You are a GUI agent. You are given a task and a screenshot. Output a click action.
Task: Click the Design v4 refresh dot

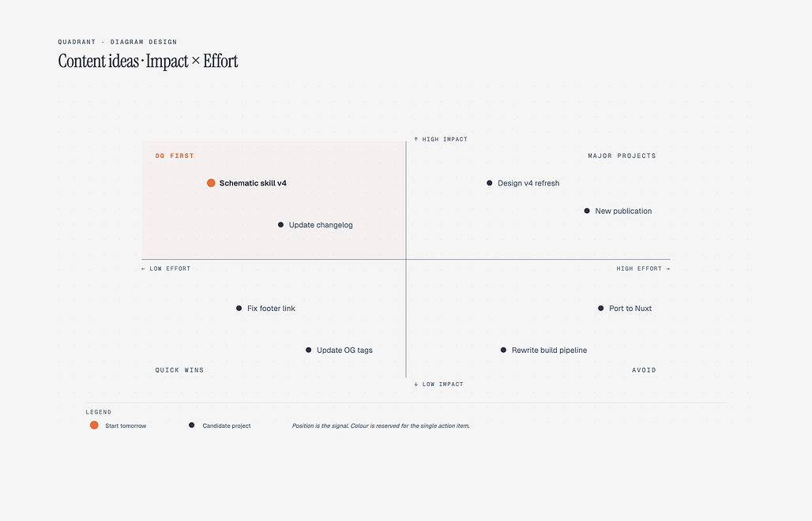[x=490, y=182]
